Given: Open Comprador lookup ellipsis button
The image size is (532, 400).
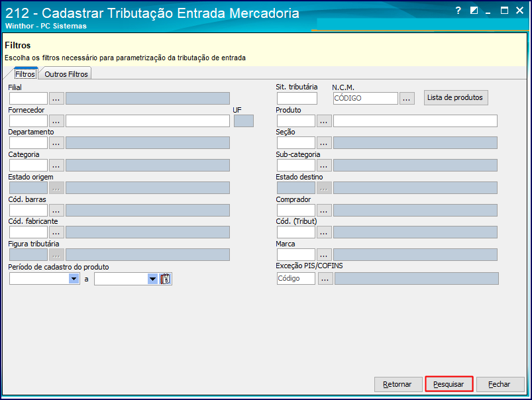Looking at the screenshot, I should point(324,211).
